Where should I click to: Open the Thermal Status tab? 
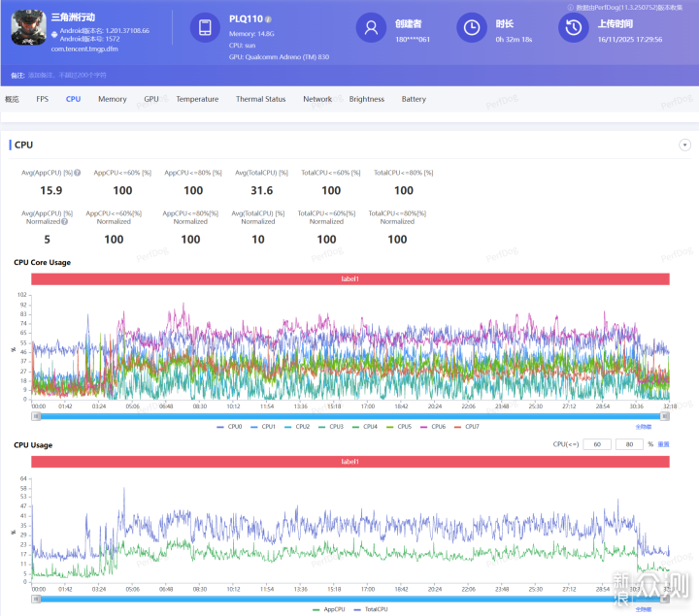[x=260, y=99]
